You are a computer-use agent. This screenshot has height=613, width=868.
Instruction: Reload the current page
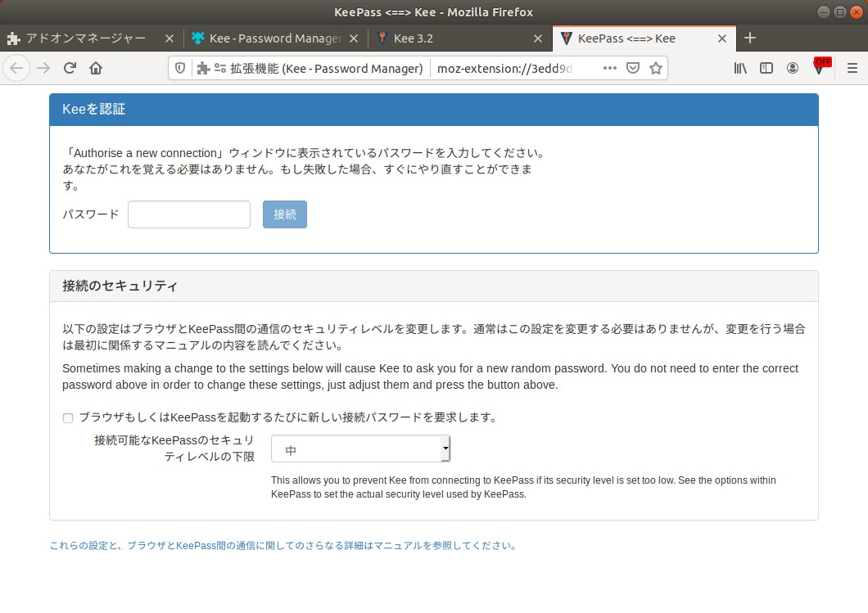pyautogui.click(x=70, y=69)
